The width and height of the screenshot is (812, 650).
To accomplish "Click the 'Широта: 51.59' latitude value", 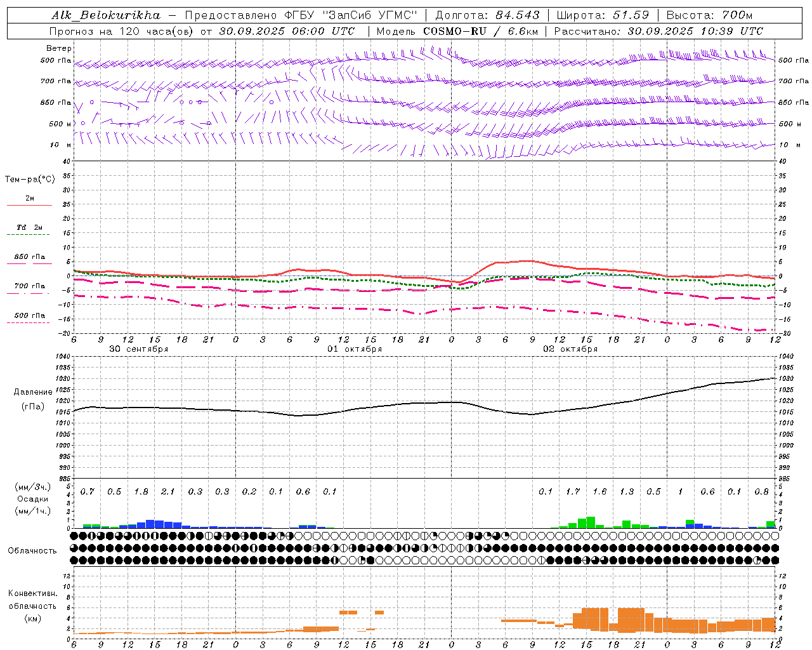I will tap(603, 15).
